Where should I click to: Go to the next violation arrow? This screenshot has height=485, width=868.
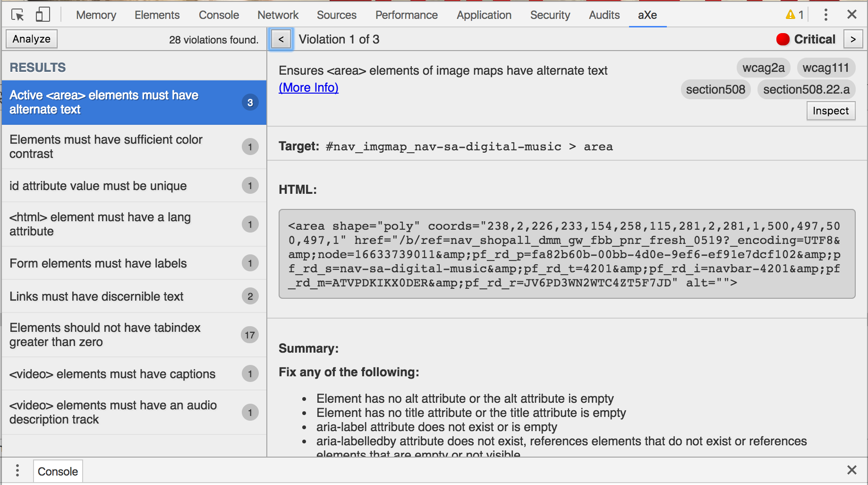point(853,39)
